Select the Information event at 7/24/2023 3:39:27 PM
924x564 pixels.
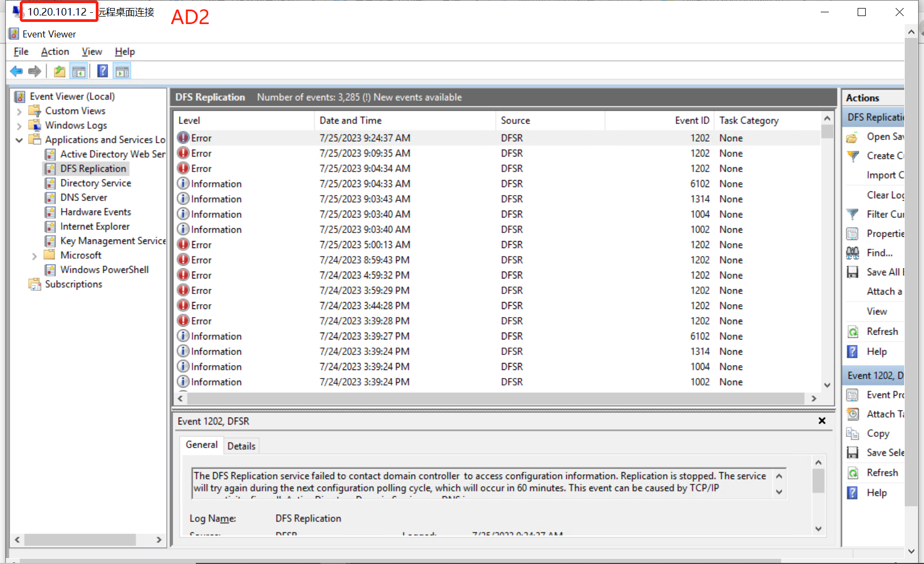(x=498, y=336)
